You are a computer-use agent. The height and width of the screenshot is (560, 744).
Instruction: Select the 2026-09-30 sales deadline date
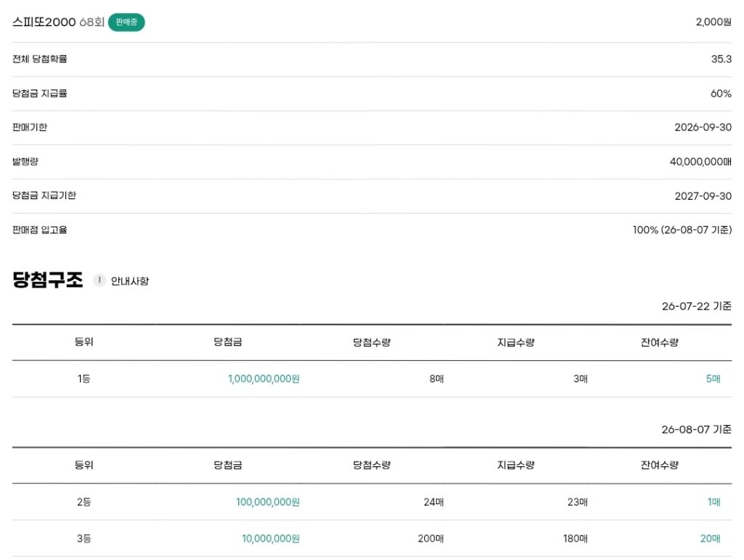click(x=703, y=127)
